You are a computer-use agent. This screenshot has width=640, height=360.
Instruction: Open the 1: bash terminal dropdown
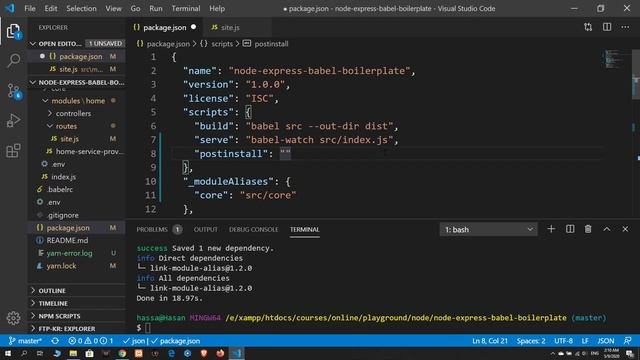[x=488, y=229]
